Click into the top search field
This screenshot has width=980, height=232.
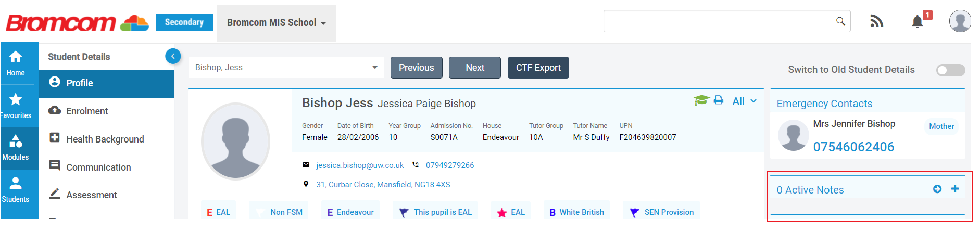pos(719,21)
